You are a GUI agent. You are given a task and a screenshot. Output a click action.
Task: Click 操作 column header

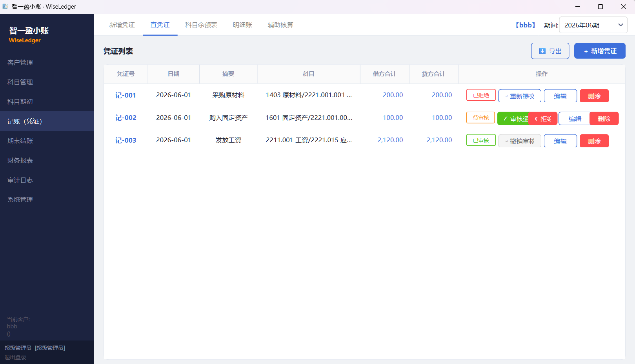coord(542,74)
